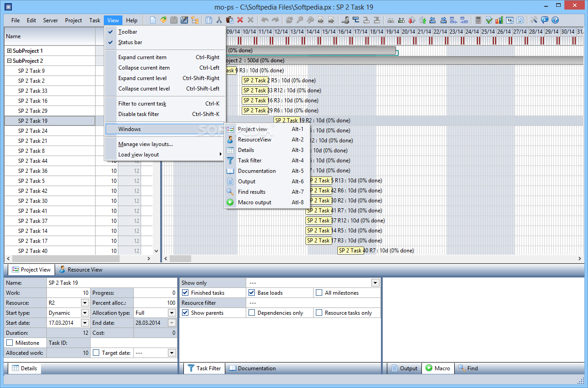The image size is (588, 388).
Task: Uncheck the Show parents checkbox
Action: point(185,313)
